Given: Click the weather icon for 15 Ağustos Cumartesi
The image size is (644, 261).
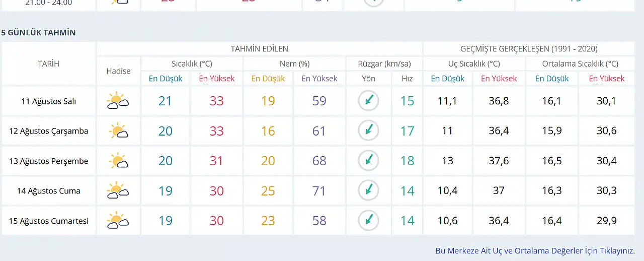Looking at the screenshot, I should [118, 221].
